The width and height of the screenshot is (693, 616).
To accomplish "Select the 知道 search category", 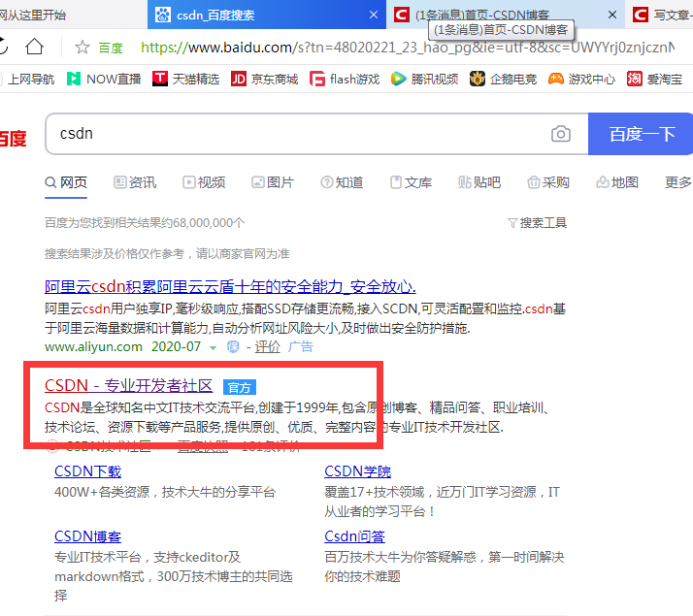I will pyautogui.click(x=342, y=182).
